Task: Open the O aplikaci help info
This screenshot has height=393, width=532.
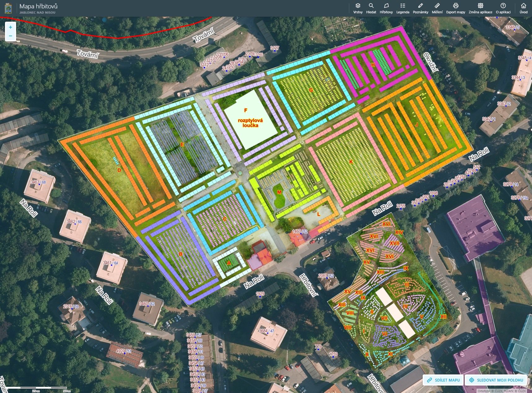Action: click(x=503, y=8)
